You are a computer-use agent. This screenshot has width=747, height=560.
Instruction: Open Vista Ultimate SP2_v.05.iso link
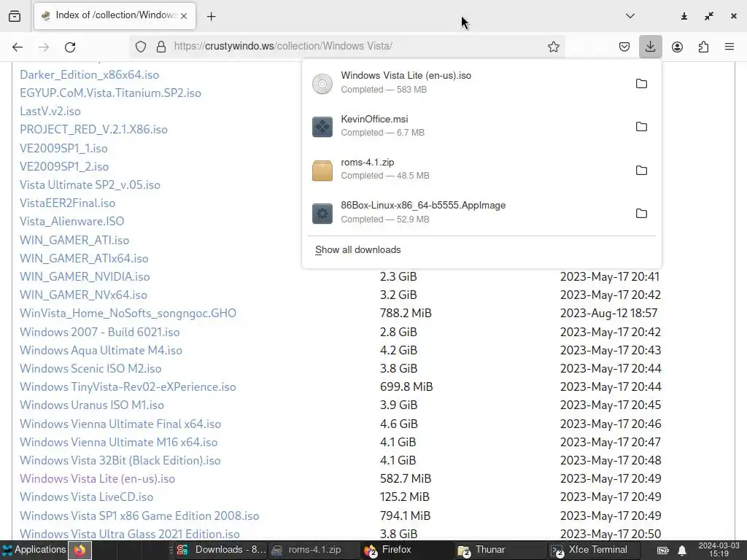[90, 184]
